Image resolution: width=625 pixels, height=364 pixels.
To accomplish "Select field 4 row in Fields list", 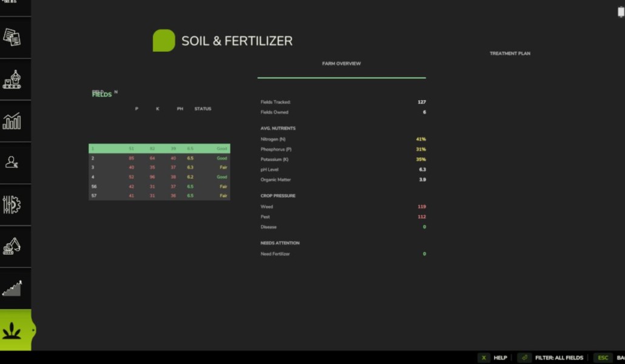I will pyautogui.click(x=159, y=177).
